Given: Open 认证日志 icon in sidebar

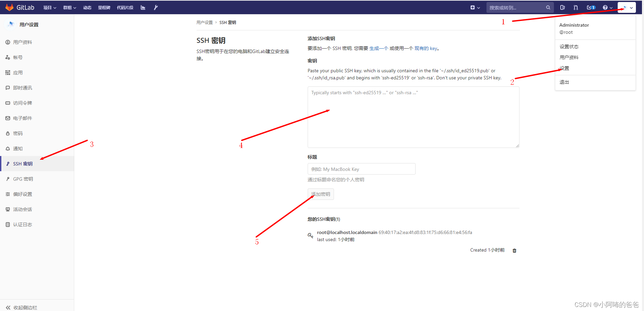Looking at the screenshot, I should pyautogui.click(x=8, y=225).
